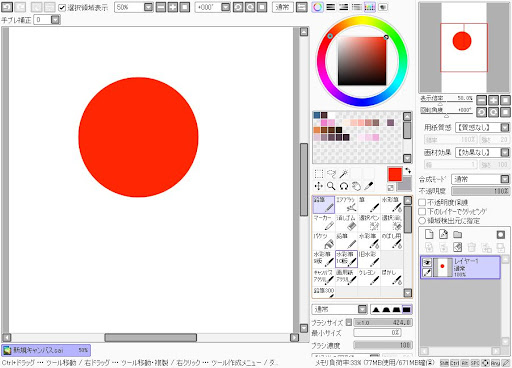This screenshot has height=368, width=512.
Task: Select the flattest brush edge shape
Action: 406,310
